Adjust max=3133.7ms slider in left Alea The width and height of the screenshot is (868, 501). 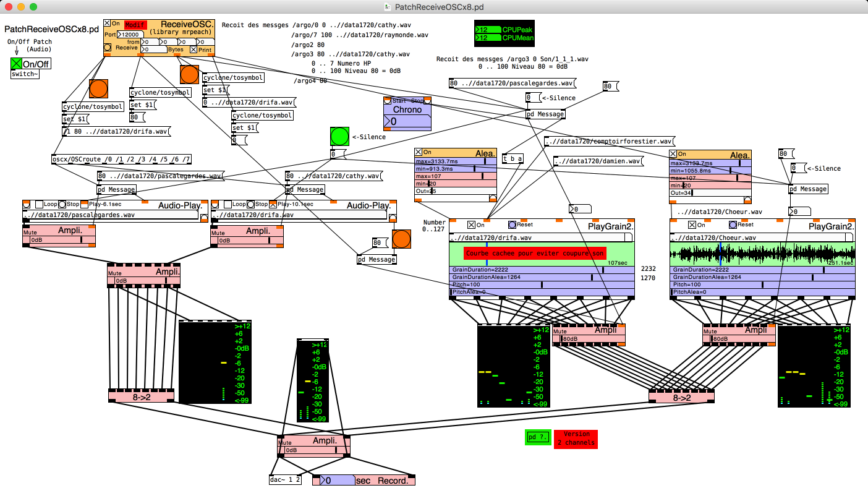(x=456, y=161)
